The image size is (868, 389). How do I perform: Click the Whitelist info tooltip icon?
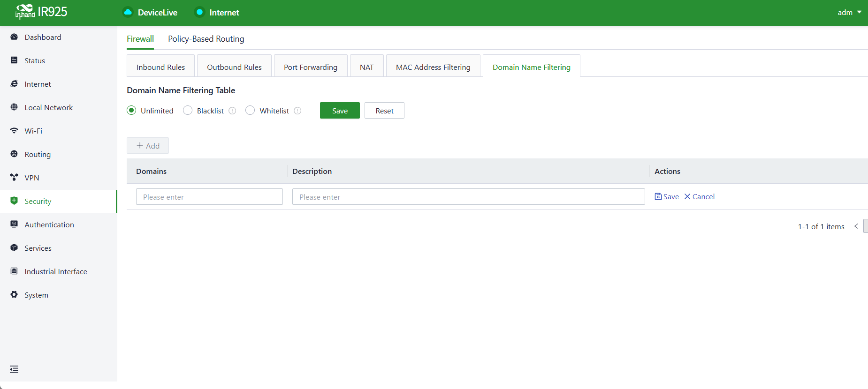point(297,111)
